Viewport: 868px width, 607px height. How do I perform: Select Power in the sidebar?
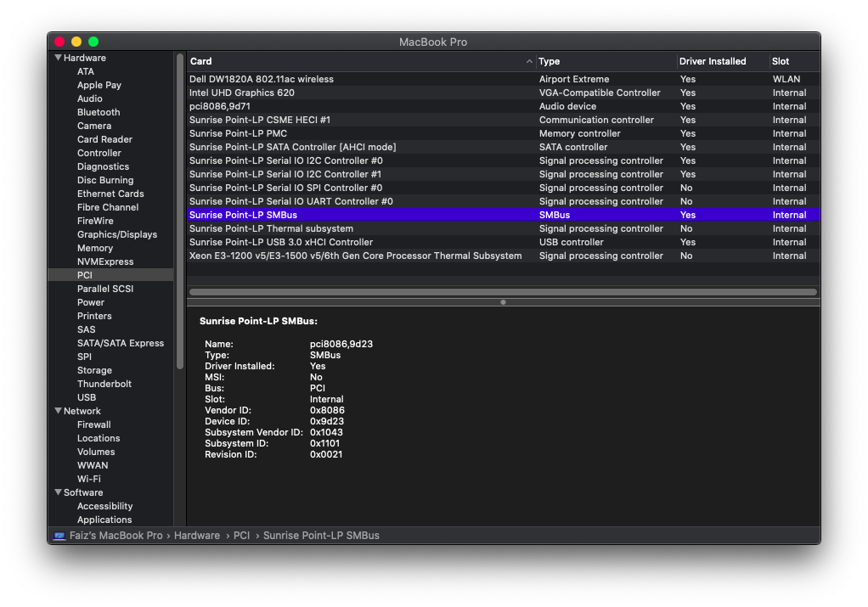click(x=91, y=302)
